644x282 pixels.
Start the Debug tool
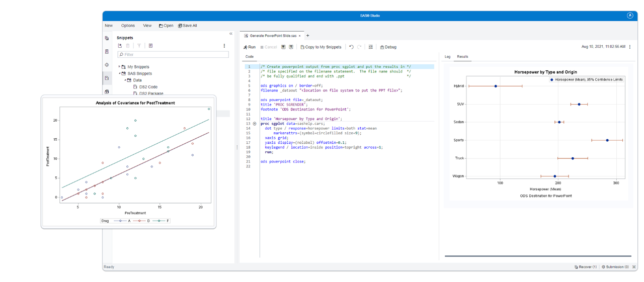click(x=388, y=47)
